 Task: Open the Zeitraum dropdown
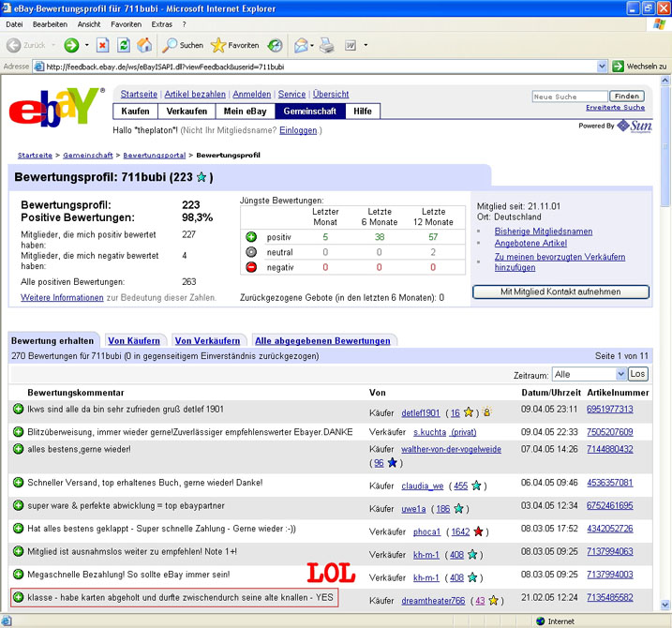(x=588, y=374)
